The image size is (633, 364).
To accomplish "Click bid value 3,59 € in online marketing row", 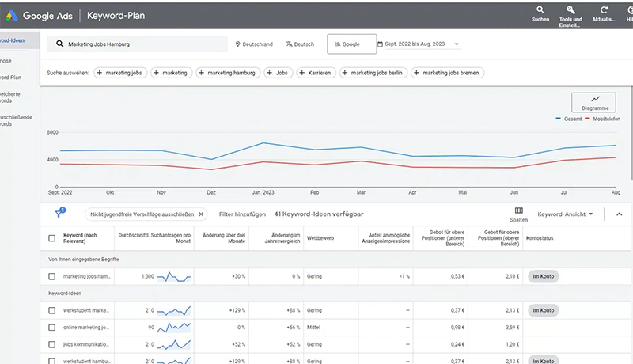I will click(512, 328).
